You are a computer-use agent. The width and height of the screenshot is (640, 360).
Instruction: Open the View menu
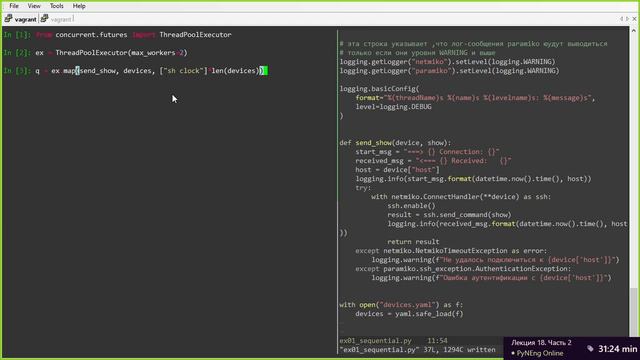[x=34, y=6]
